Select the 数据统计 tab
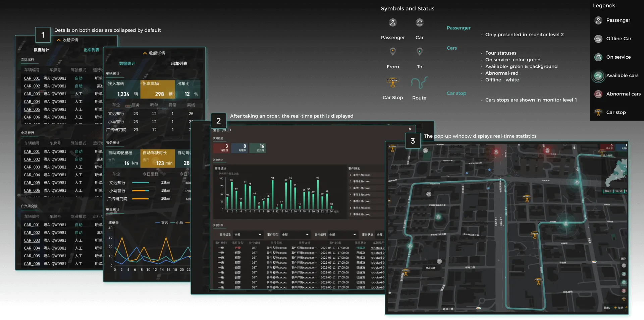Viewport: 644px width, 320px height. (x=127, y=64)
